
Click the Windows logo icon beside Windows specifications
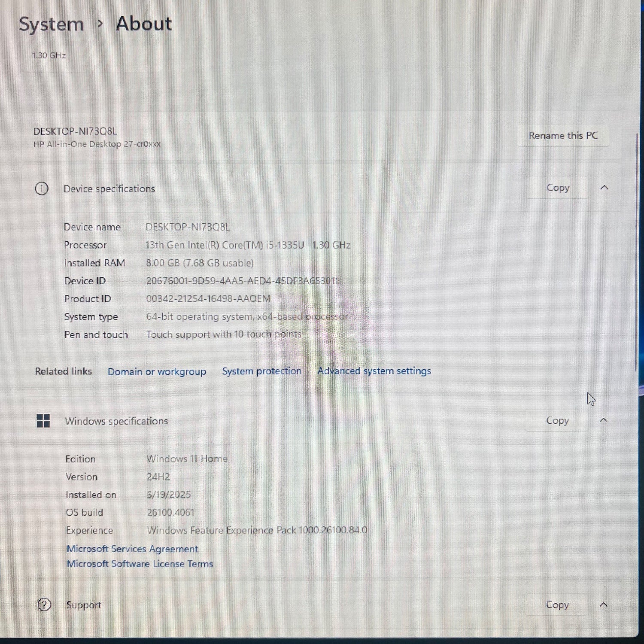pos(43,421)
